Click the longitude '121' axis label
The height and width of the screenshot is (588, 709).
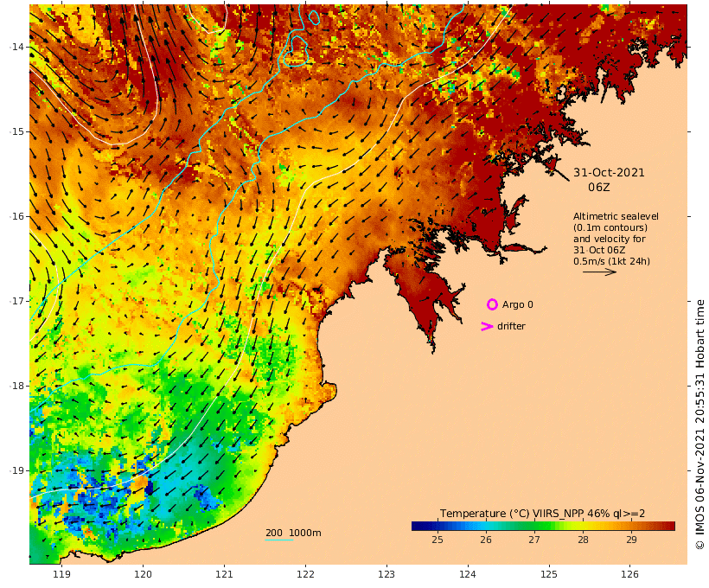point(224,574)
